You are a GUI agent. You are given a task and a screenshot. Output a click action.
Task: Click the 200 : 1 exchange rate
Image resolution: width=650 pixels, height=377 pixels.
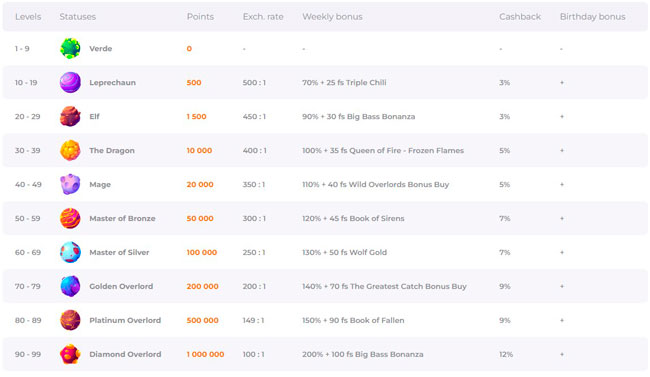[x=254, y=287]
